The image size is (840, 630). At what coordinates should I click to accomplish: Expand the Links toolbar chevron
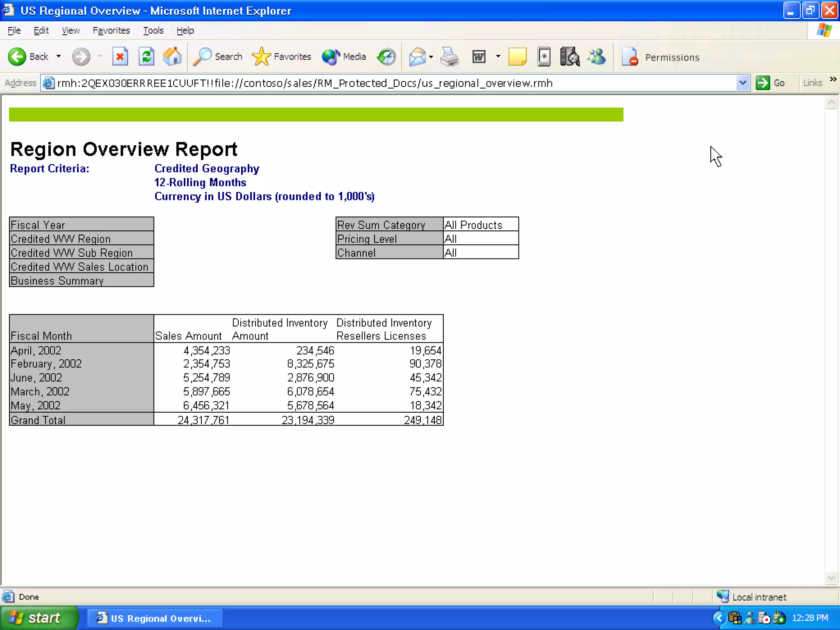(x=833, y=79)
